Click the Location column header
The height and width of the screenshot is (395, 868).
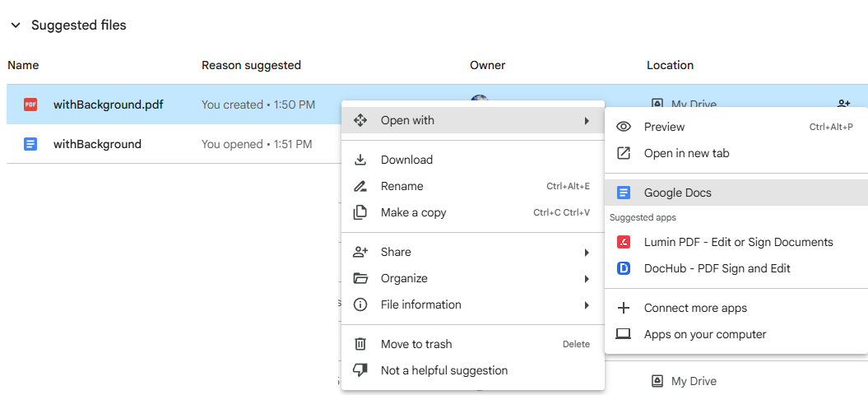(670, 65)
